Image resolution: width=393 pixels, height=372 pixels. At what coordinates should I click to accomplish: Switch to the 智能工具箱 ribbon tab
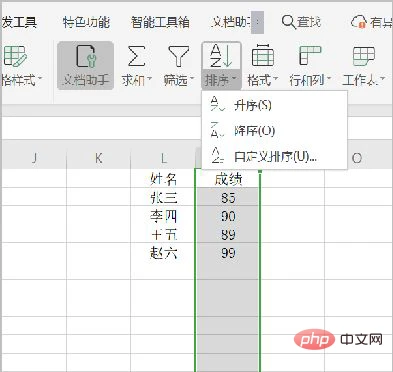click(x=160, y=22)
